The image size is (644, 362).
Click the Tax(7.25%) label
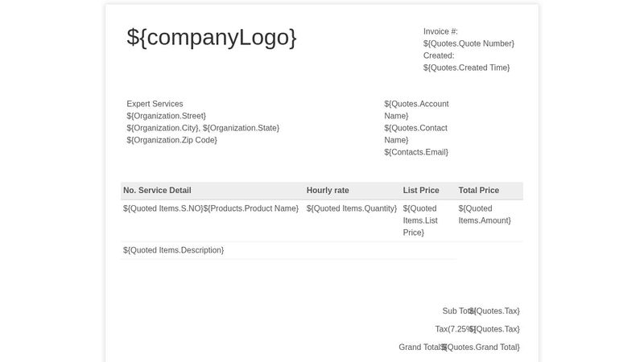point(452,329)
